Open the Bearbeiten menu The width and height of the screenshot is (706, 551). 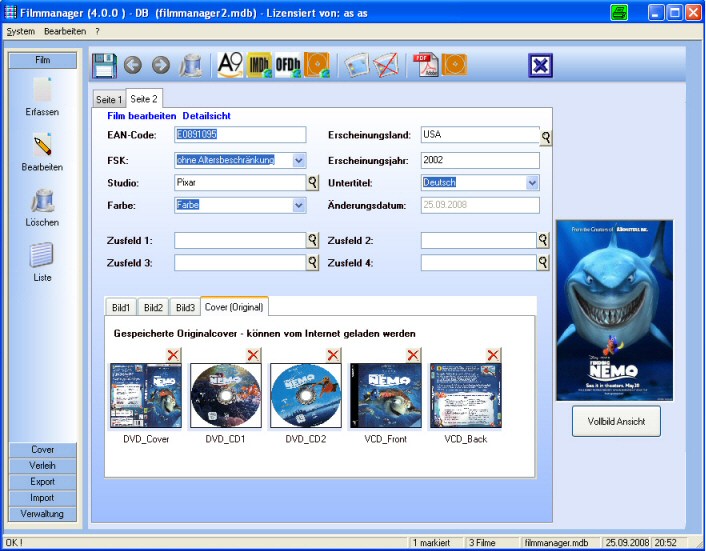coord(65,31)
